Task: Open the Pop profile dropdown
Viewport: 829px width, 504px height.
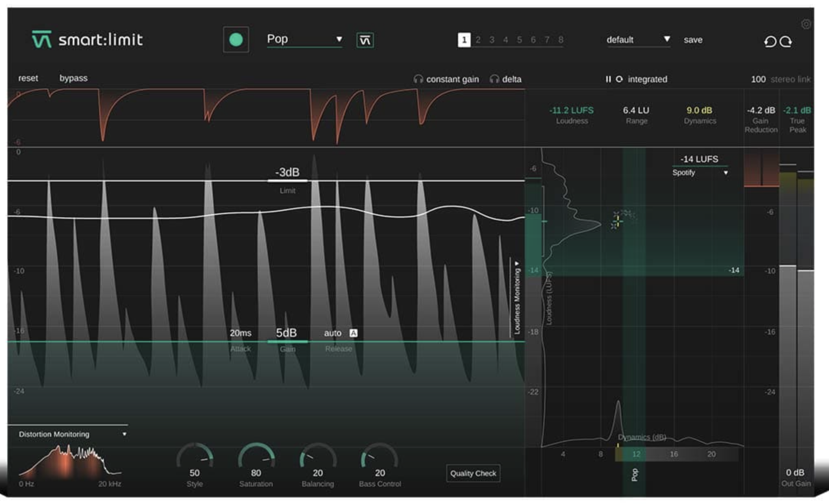Action: (x=304, y=39)
